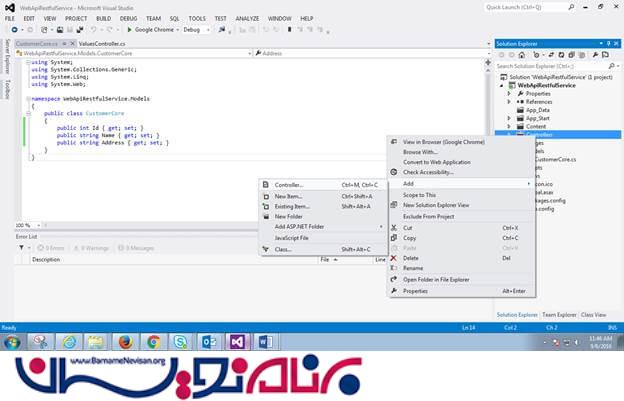Viewport: 624px width, 401px height.
Task: Click the red Delete icon in context menu
Action: [394, 258]
